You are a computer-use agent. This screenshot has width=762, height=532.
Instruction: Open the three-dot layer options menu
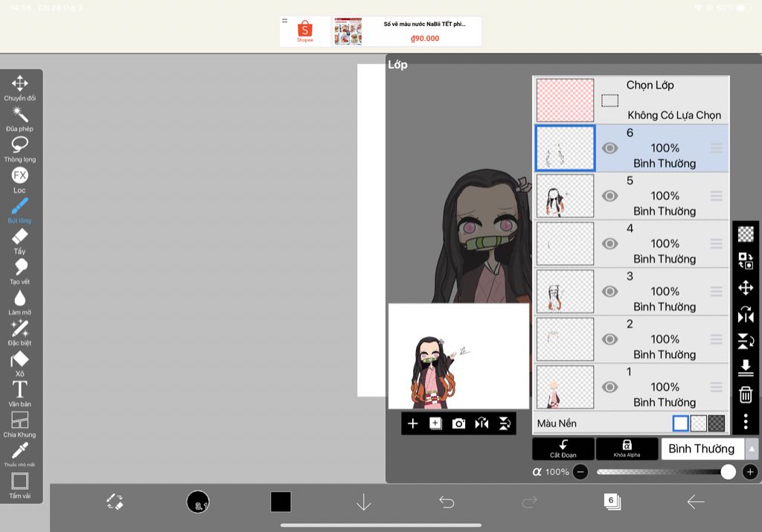click(x=746, y=421)
